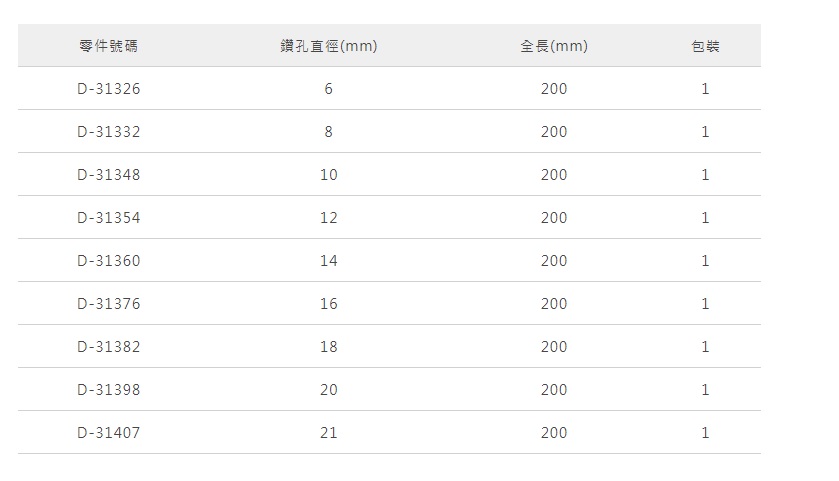
Task: Click the 鑽孔直徑(mm) column header
Action: pos(328,46)
